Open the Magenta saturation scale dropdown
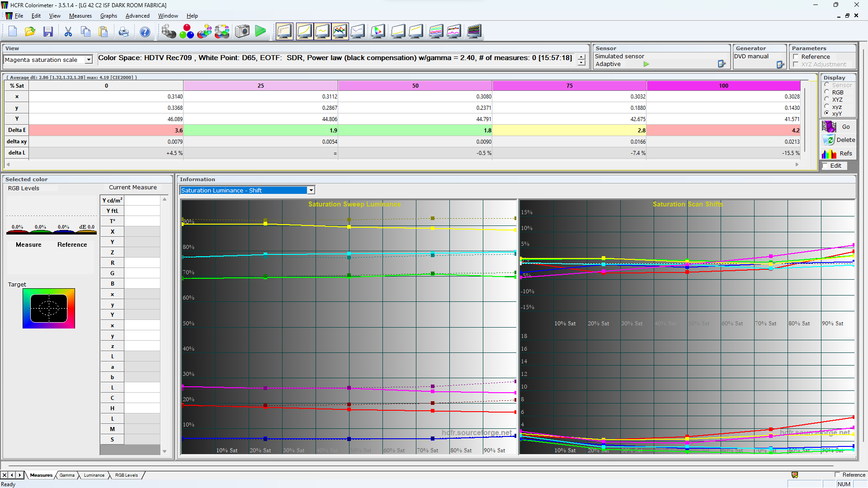Screen dimensions: 868x488 point(89,60)
